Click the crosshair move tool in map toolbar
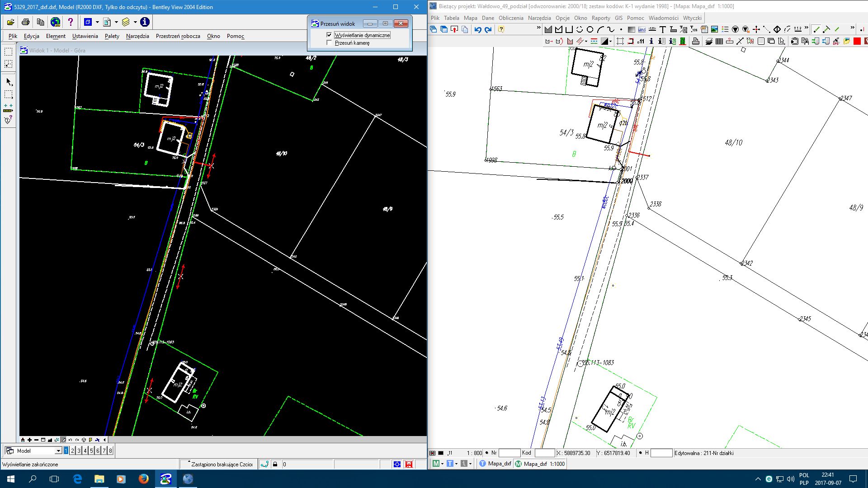 (756, 29)
